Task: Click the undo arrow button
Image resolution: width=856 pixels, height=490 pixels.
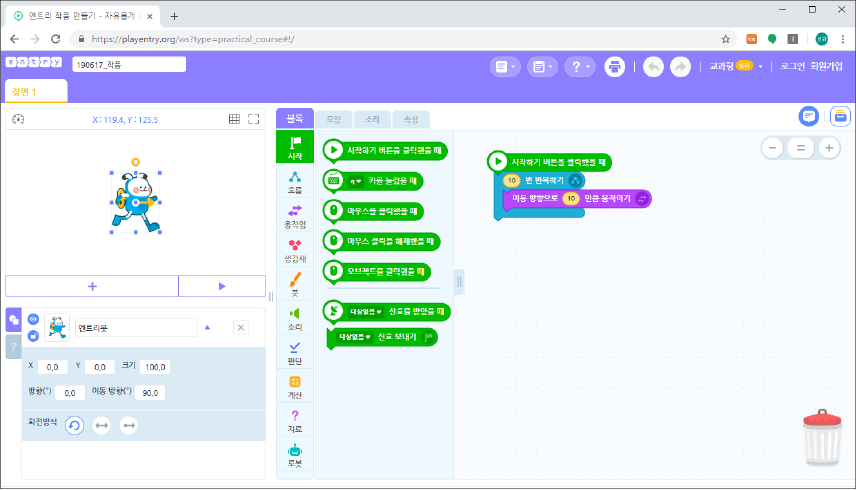Action: (x=653, y=66)
